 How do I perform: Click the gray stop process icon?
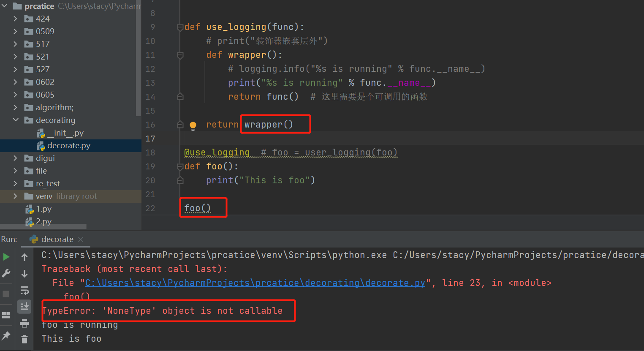tap(6, 294)
